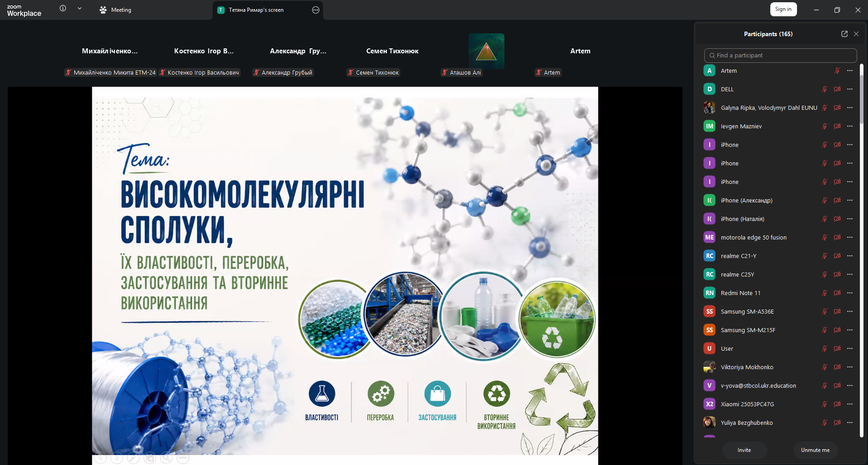Image resolution: width=868 pixels, height=465 pixels.
Task: Close the Participants panel
Action: (x=856, y=34)
